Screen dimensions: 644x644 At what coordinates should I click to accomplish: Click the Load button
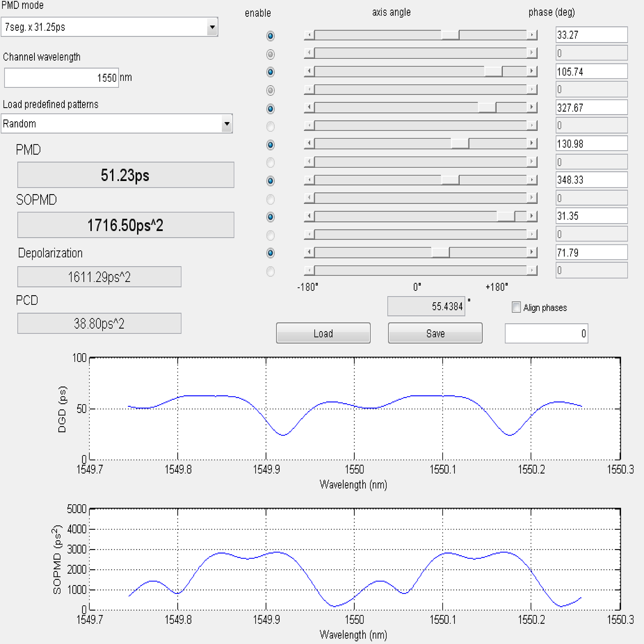323,333
